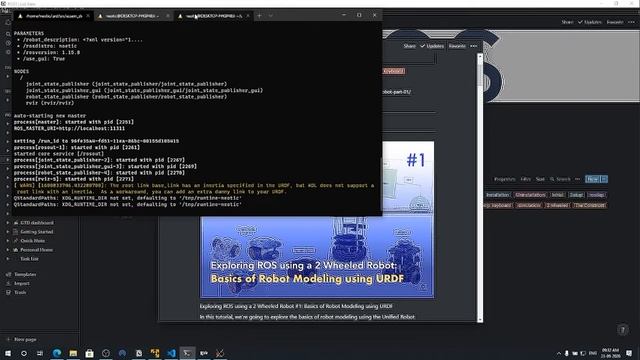Open Templates in Notion sidebar
Viewport: 640px width, 360px height.
(25, 274)
